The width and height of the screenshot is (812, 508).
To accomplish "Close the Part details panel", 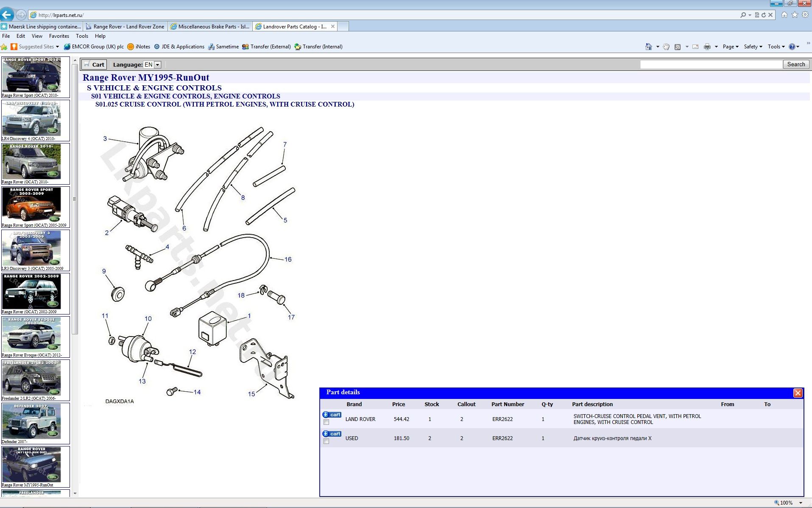I will [x=798, y=393].
